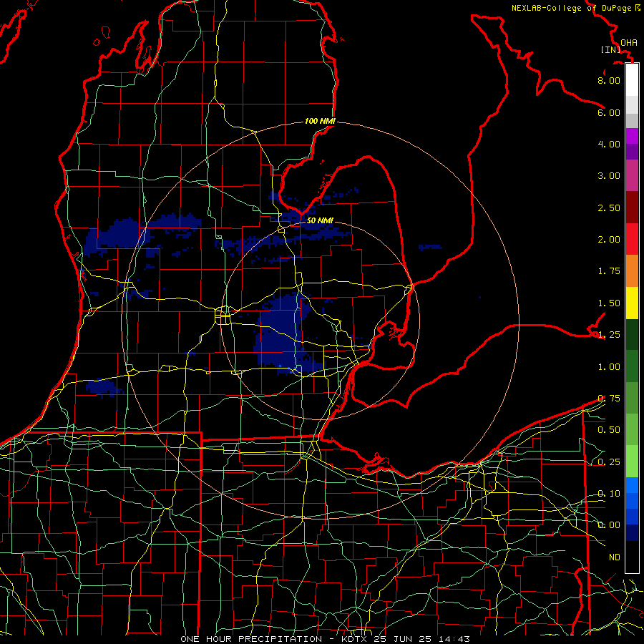
Task: Click the NEXLAB-College of DuPage credit text
Action: (x=576, y=8)
